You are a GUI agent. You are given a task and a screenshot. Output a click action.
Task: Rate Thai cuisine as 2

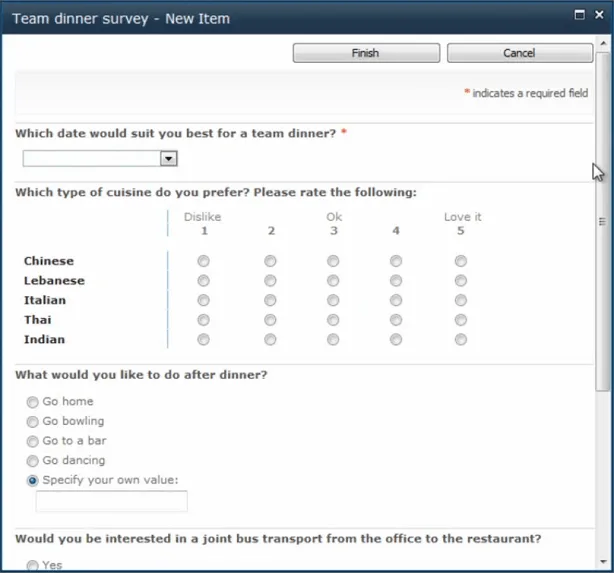[x=270, y=320]
